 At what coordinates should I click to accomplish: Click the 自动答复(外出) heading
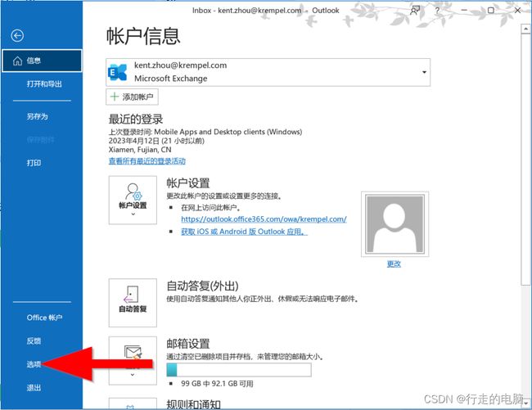click(202, 286)
